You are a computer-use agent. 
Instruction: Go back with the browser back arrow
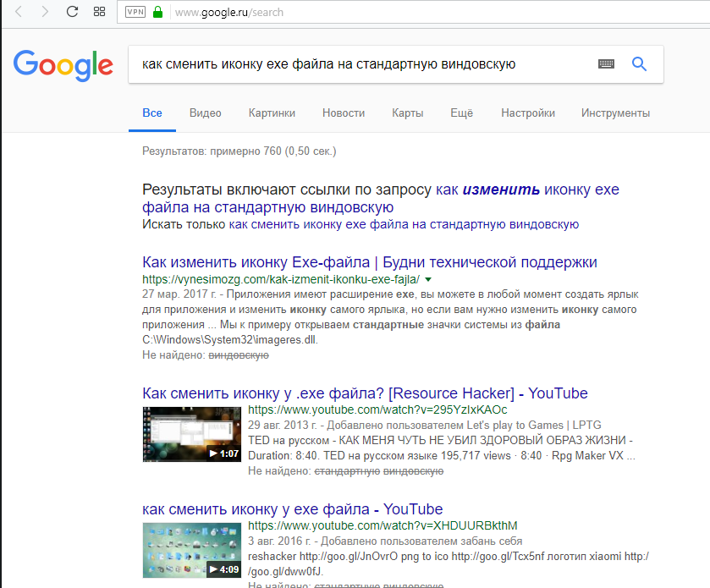coord(19,12)
